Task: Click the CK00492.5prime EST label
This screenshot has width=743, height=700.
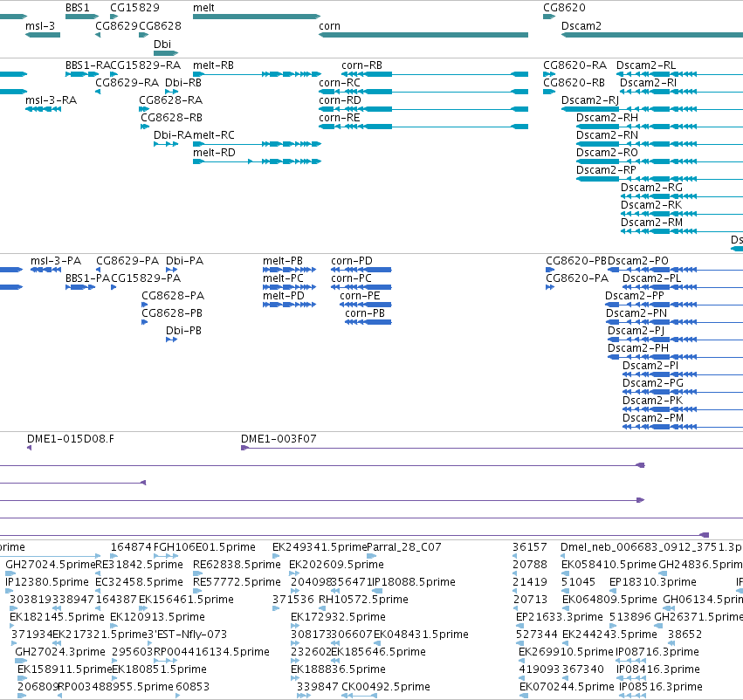Action: pyautogui.click(x=386, y=687)
